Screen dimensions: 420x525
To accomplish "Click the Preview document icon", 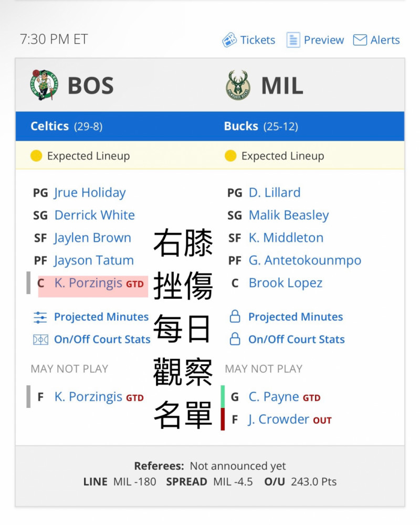I will click(x=293, y=40).
